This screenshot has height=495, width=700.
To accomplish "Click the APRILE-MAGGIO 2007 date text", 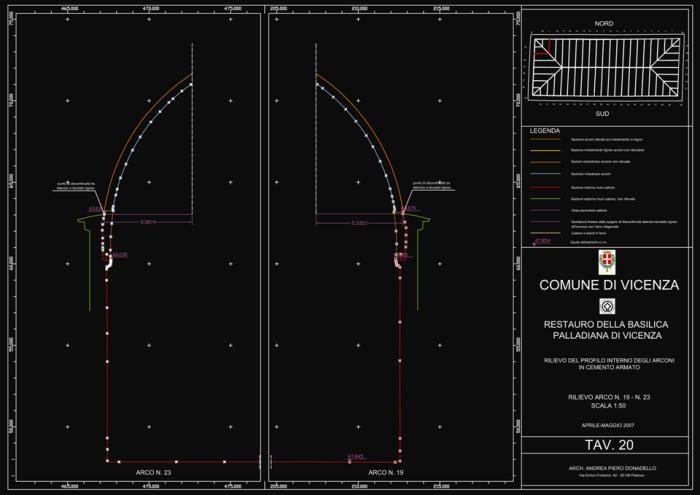I will coord(608,426).
